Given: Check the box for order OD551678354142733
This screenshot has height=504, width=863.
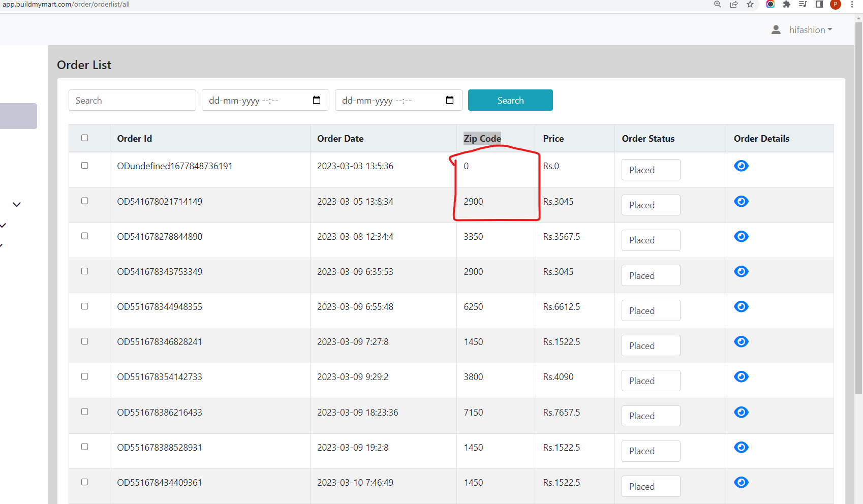Looking at the screenshot, I should tap(85, 376).
